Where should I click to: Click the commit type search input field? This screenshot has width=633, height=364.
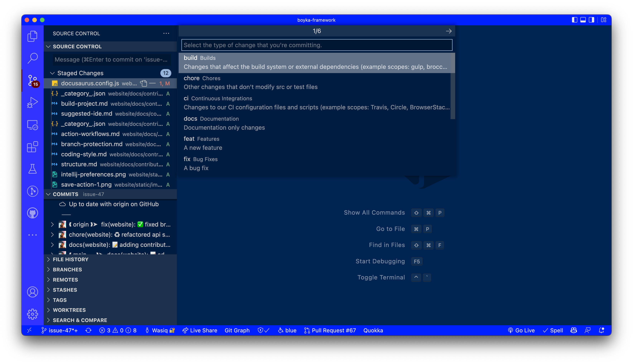click(x=316, y=45)
